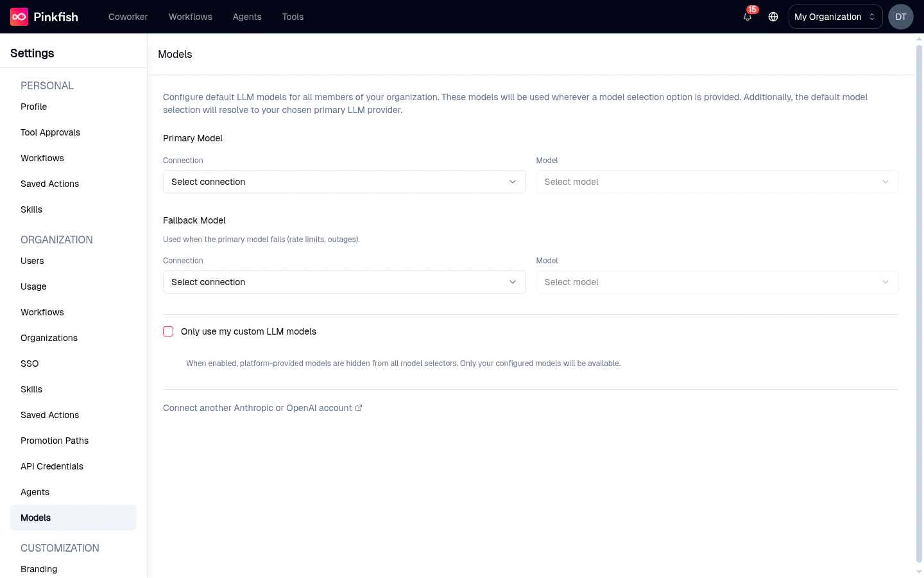Open the Fallback Model 'Select model' dropdown
Screen dimensions: 924x578
tap(717, 282)
